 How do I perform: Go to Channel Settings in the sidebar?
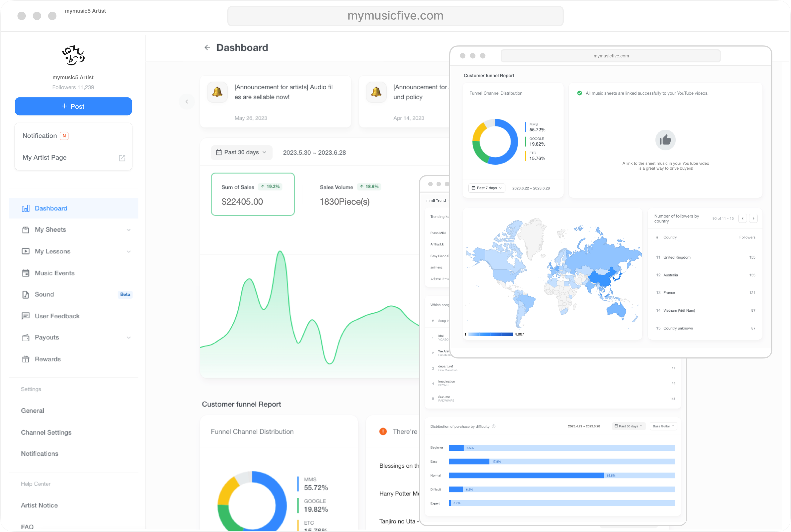coord(46,432)
